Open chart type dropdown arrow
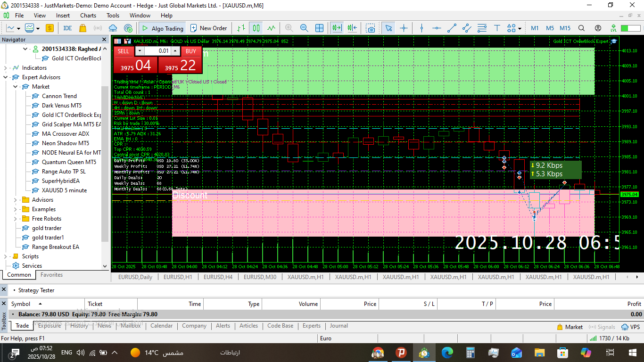Viewport: 644px width, 362px height. point(18,28)
